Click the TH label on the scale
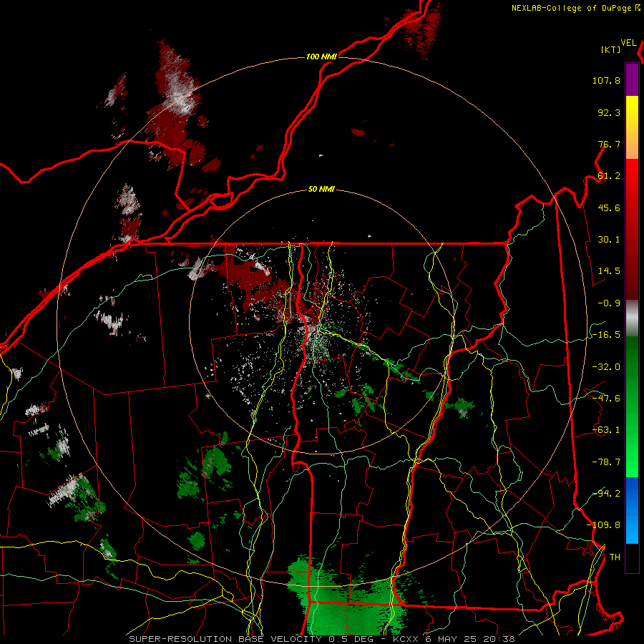This screenshot has height=644, width=644. click(615, 557)
